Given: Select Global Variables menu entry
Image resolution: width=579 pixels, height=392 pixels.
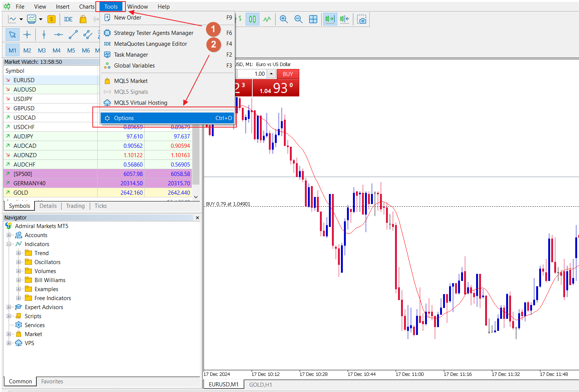Looking at the screenshot, I should click(x=167, y=66).
